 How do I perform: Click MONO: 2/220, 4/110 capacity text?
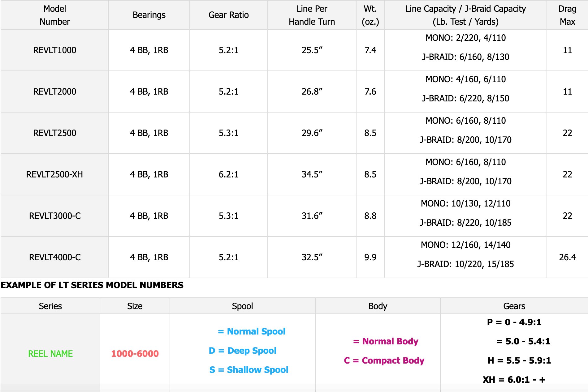click(x=466, y=38)
